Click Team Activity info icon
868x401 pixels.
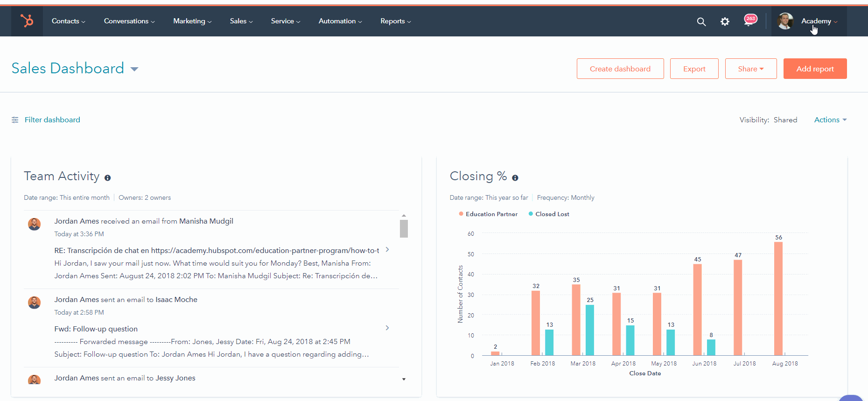pyautogui.click(x=108, y=178)
